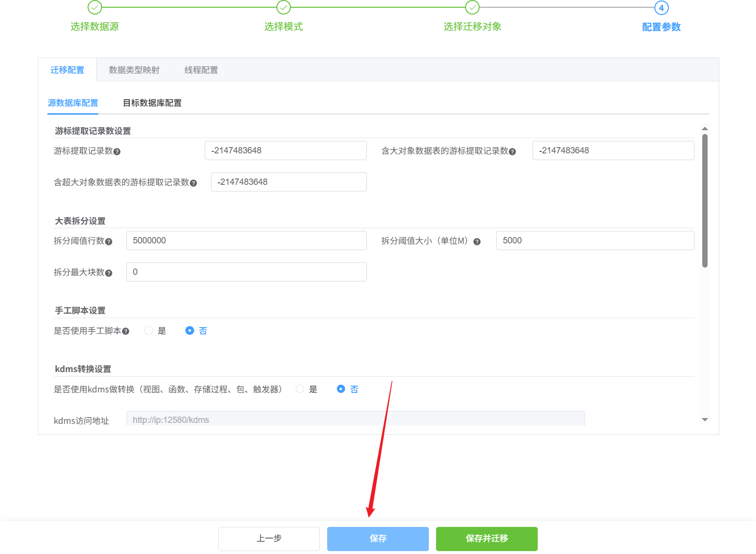Select 否 for 是否使用kdms做转换
Image resolution: width=756 pixels, height=554 pixels.
(341, 389)
